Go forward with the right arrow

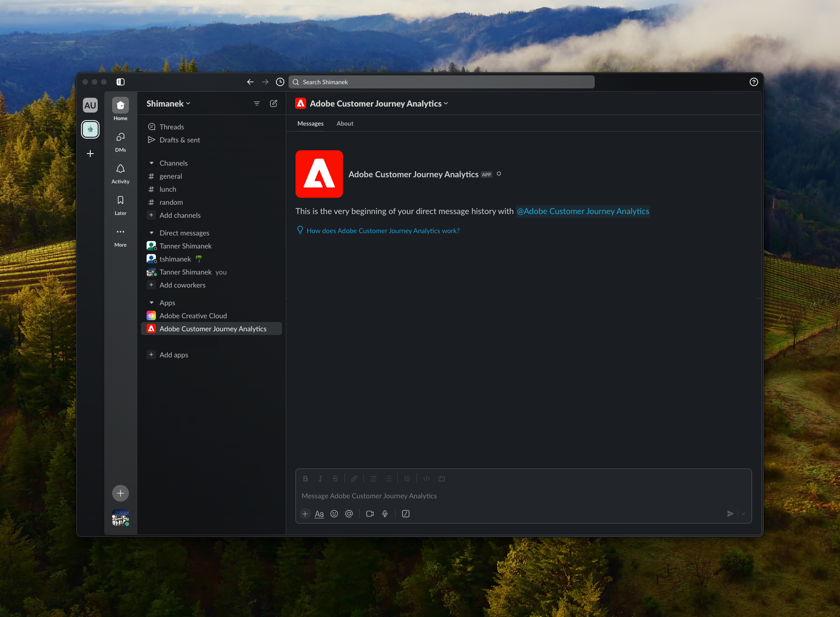(265, 82)
